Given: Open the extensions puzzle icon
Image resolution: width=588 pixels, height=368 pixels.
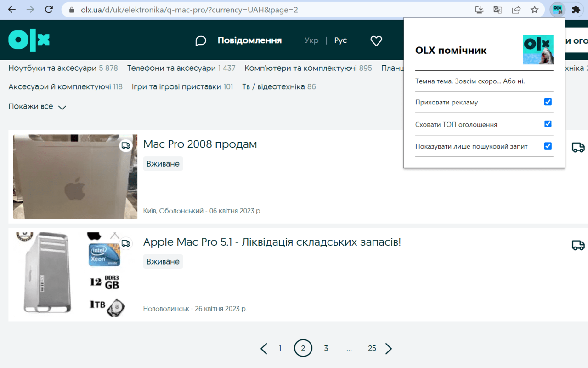Looking at the screenshot, I should 576,10.
